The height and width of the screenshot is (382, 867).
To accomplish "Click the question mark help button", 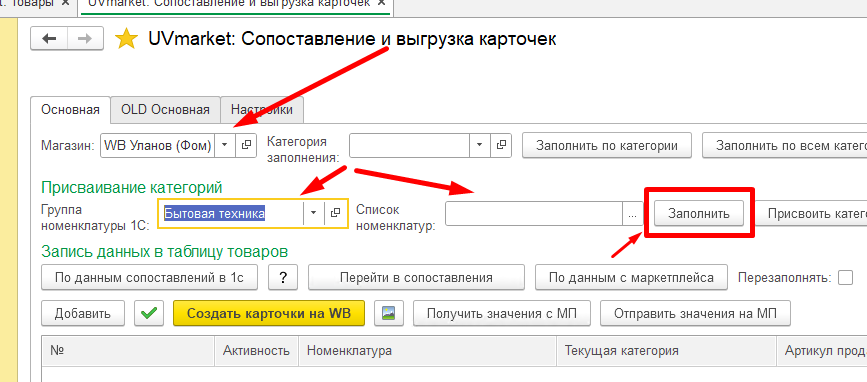I will click(283, 277).
